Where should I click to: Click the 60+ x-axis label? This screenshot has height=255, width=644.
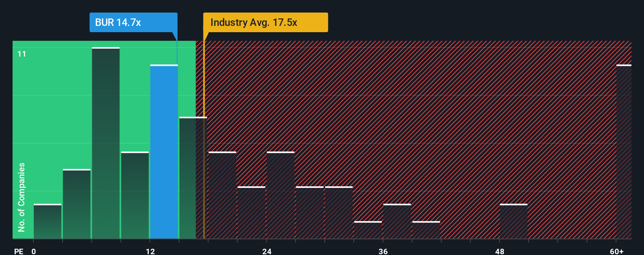point(617,251)
